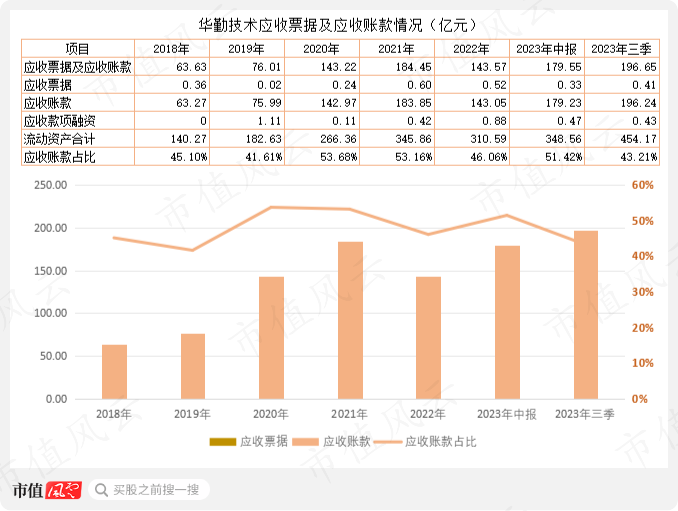Click the cell value 196.65

click(x=639, y=67)
